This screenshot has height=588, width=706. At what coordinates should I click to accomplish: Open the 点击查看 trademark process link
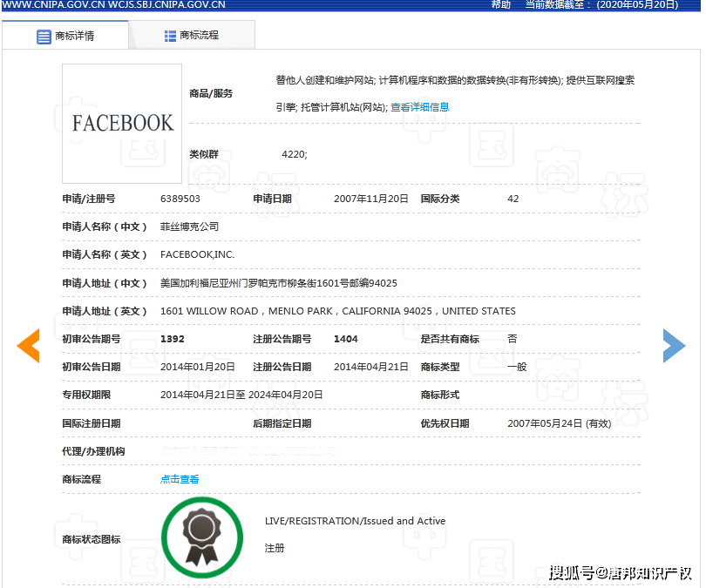180,479
